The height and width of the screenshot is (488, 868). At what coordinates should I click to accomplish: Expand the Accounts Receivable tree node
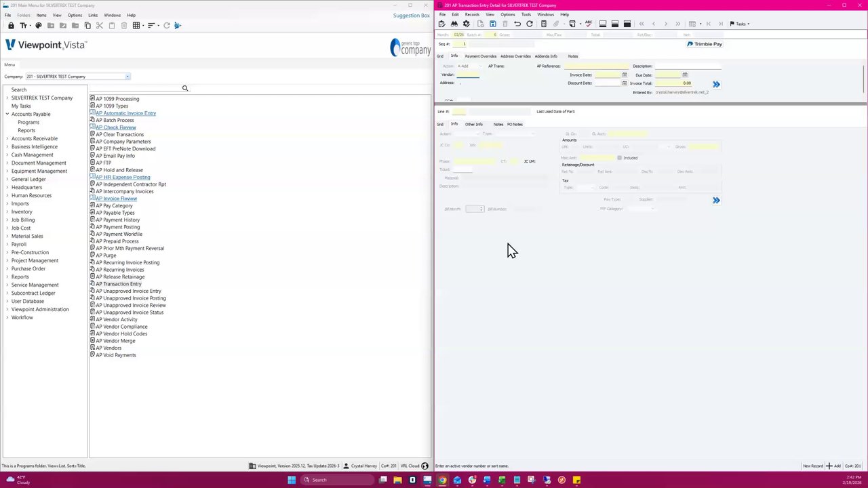pyautogui.click(x=7, y=138)
